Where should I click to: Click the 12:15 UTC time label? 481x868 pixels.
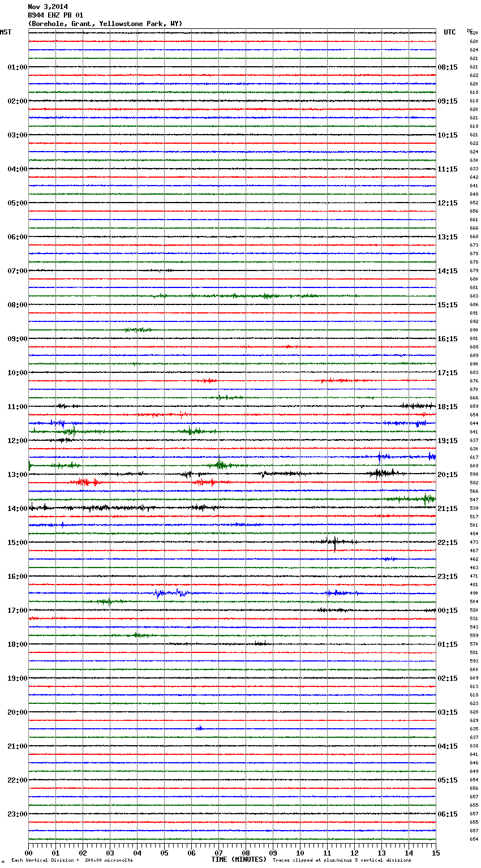(x=448, y=203)
